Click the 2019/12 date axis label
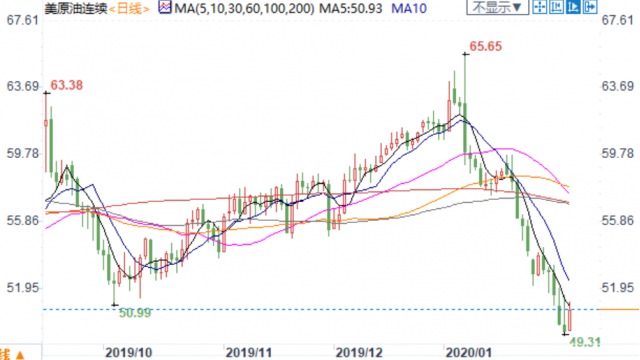640x360 pixels. tap(359, 353)
